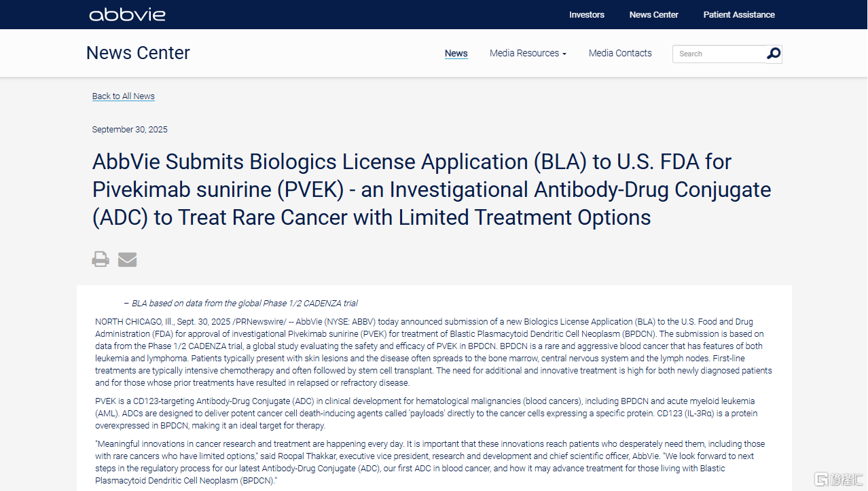
Task: Expand the Media Resources dropdown
Action: click(x=528, y=53)
